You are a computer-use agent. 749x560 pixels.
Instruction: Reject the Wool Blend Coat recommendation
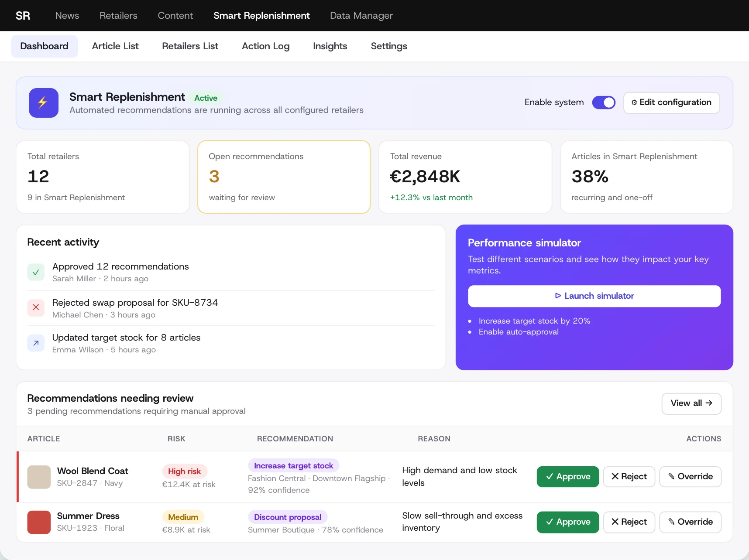[629, 477]
